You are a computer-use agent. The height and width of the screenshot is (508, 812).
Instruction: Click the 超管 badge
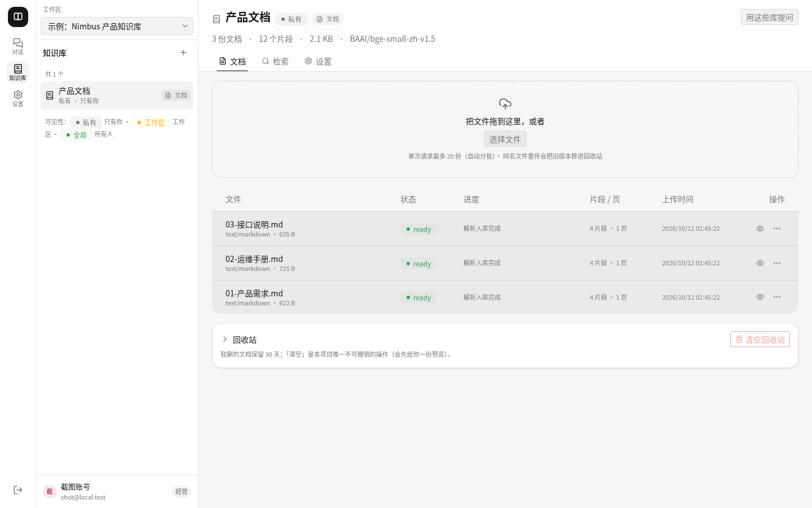pos(182,492)
